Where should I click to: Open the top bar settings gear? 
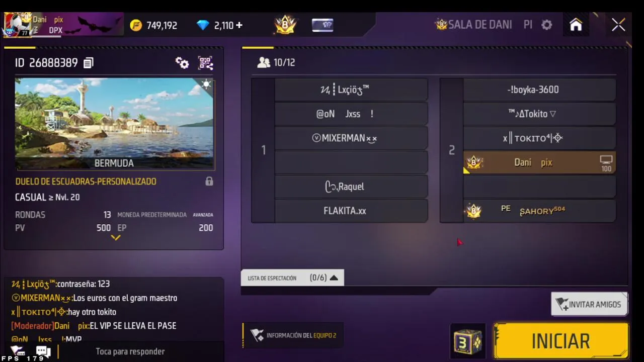click(547, 25)
